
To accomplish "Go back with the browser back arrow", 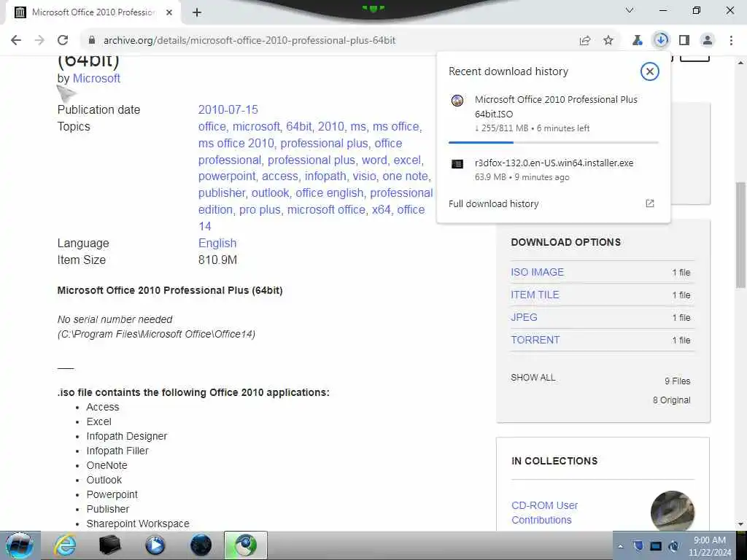I will pyautogui.click(x=16, y=41).
